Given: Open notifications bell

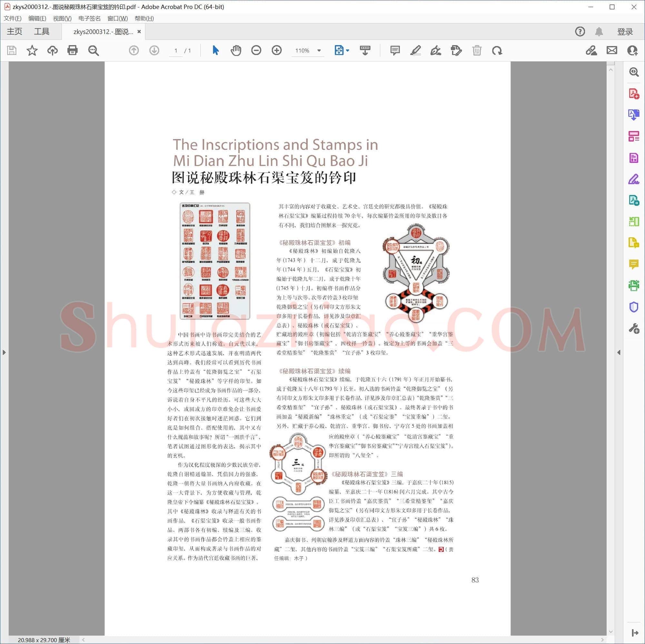Looking at the screenshot, I should pos(599,32).
